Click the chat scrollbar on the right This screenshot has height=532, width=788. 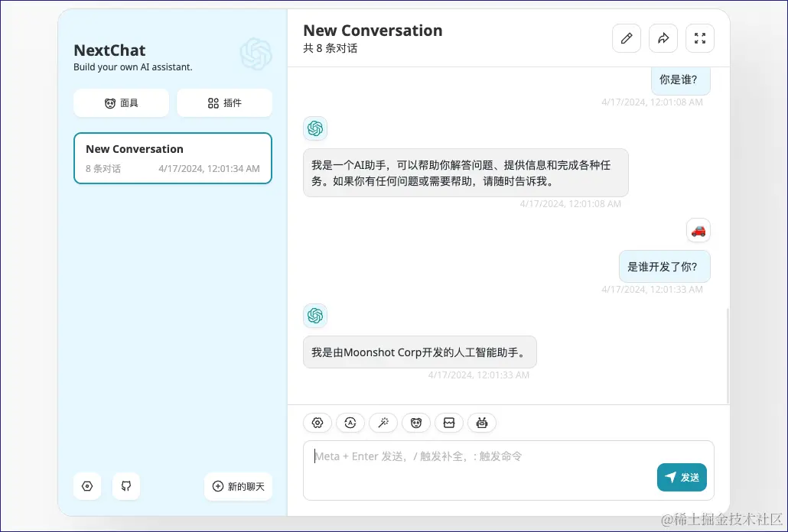(728, 355)
